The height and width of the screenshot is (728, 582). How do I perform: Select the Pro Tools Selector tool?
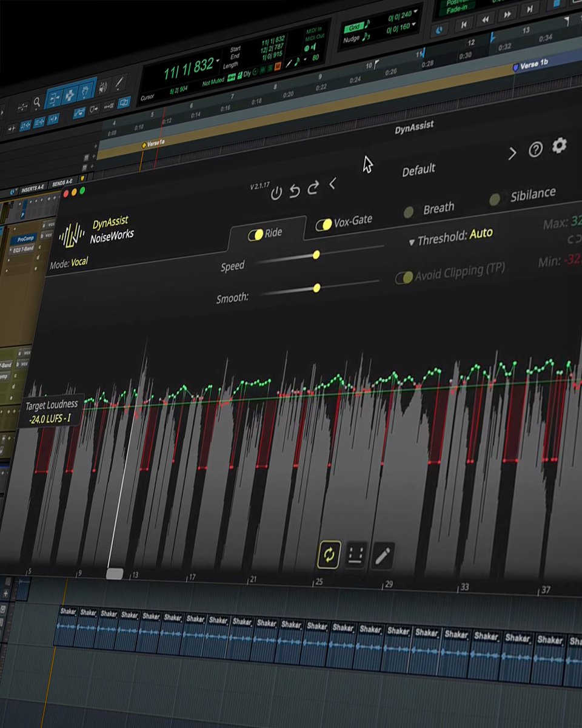[x=70, y=95]
